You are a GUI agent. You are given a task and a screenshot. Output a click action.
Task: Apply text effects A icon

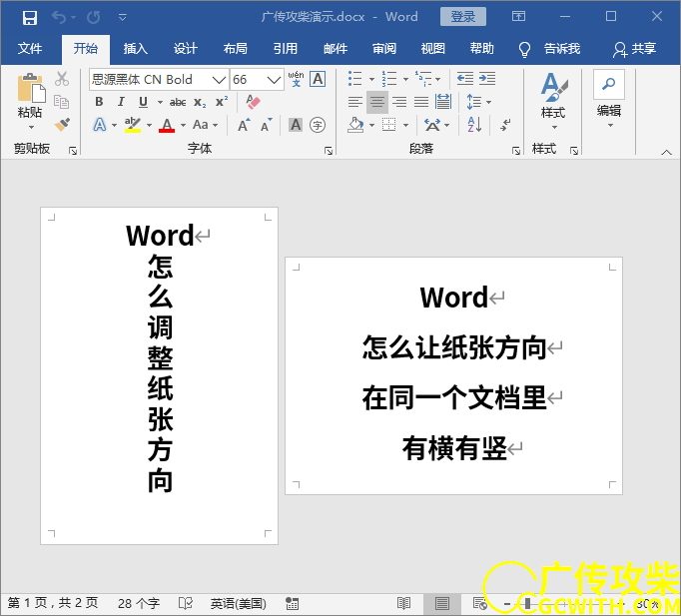click(100, 125)
